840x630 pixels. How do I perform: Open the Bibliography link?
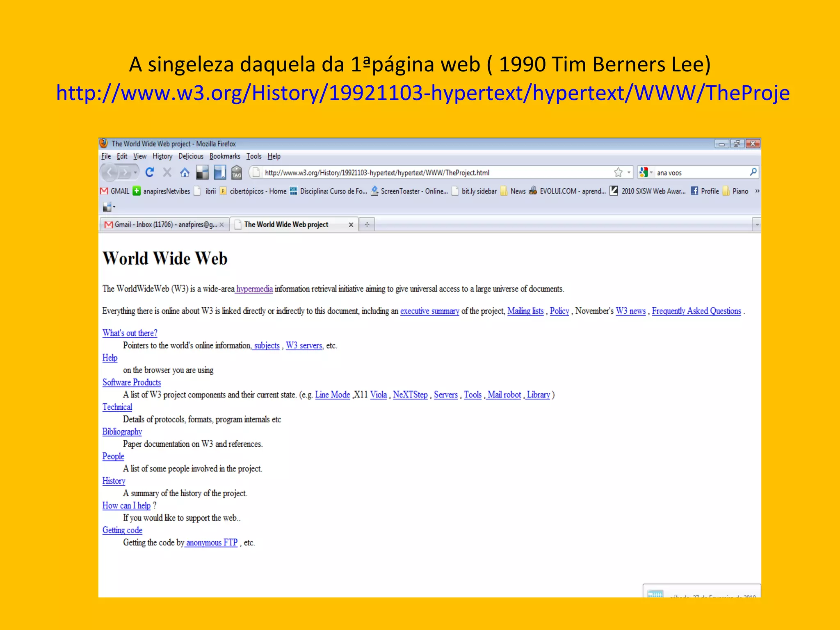tap(122, 432)
